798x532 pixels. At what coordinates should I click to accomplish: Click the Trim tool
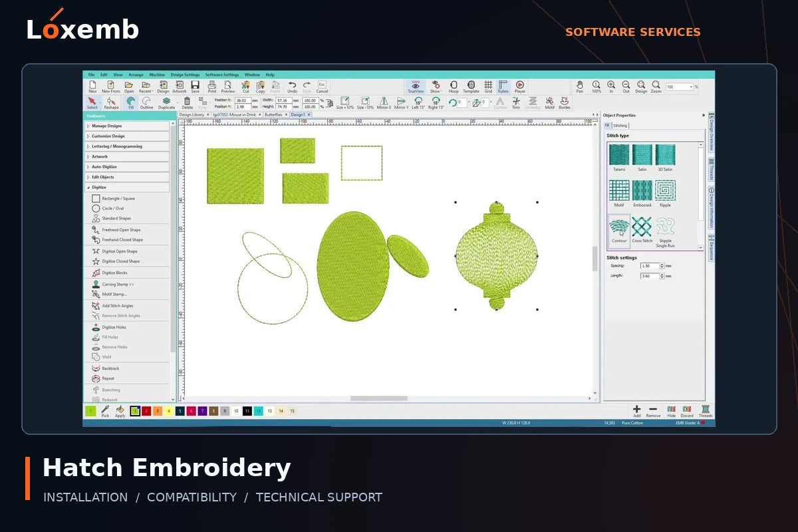click(x=516, y=103)
